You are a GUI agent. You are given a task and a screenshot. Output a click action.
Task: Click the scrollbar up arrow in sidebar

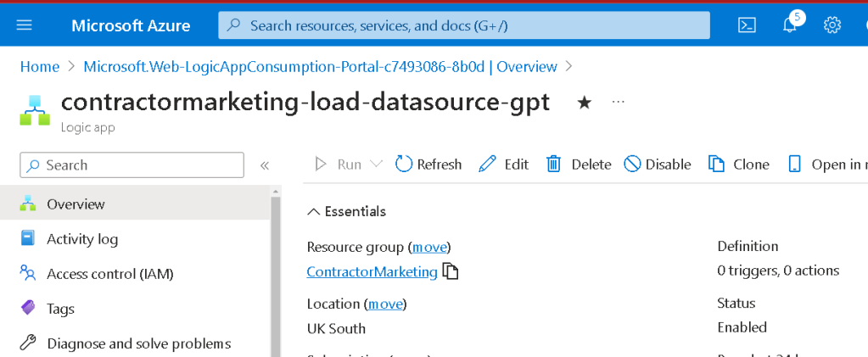(x=276, y=192)
